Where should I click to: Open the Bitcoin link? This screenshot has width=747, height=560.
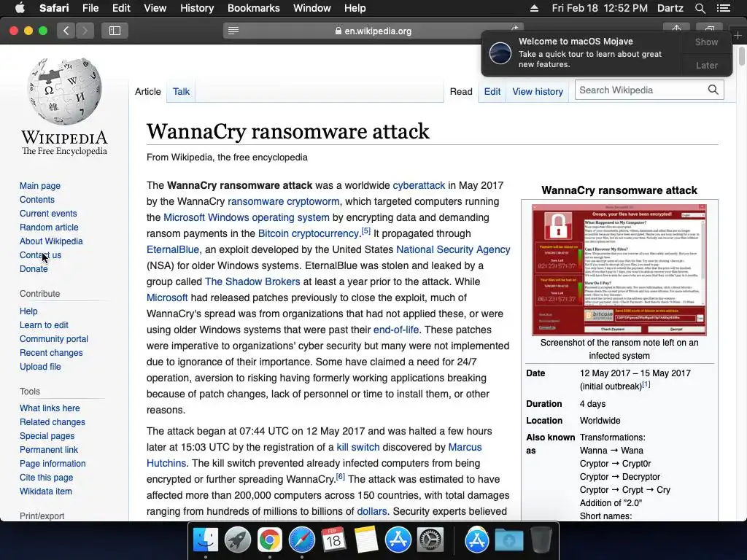(273, 233)
